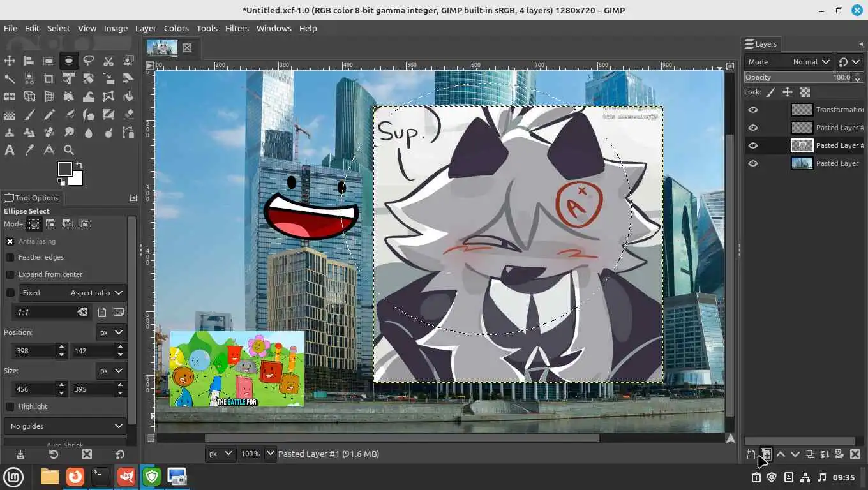The width and height of the screenshot is (868, 490).
Task: Select the Zoom magnifier tool
Action: [x=69, y=151]
